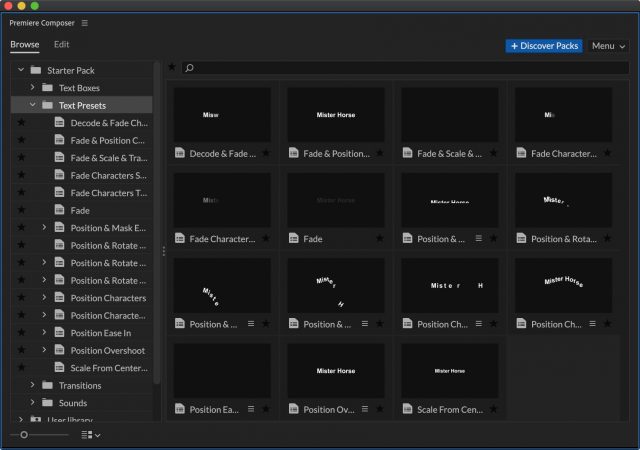Screen dimensions: 640x450
Task: Favorite the Decode & Fade thumbnail star
Action: click(266, 154)
